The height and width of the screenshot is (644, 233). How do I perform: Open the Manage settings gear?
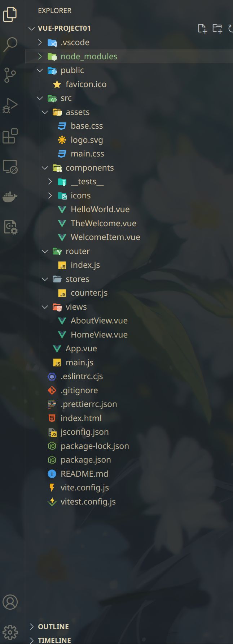pos(10,632)
